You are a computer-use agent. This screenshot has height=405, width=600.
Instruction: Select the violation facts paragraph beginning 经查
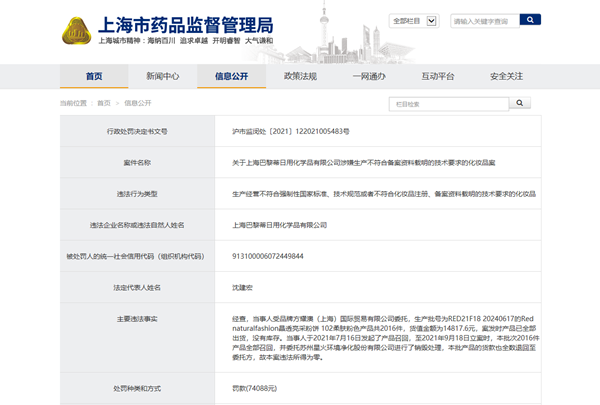coord(385,338)
